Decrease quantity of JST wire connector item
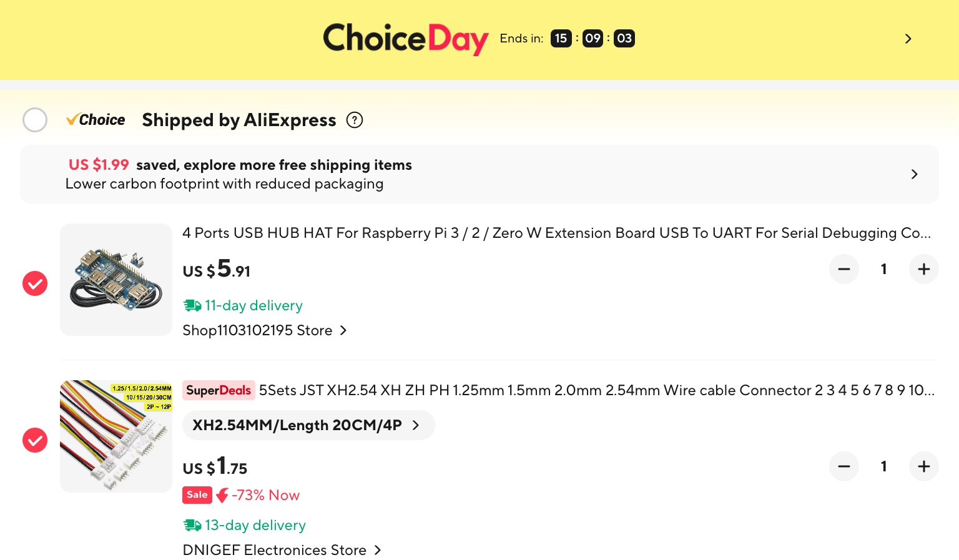 (844, 466)
